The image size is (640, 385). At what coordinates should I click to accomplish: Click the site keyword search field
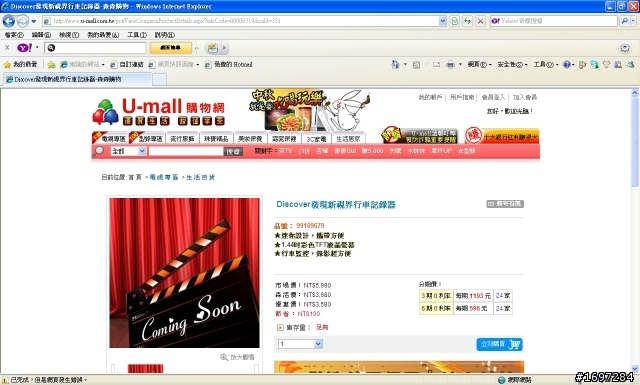[x=186, y=151]
